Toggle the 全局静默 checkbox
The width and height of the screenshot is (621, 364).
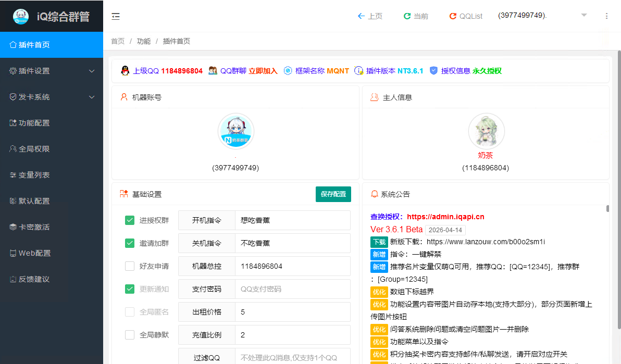tap(130, 335)
